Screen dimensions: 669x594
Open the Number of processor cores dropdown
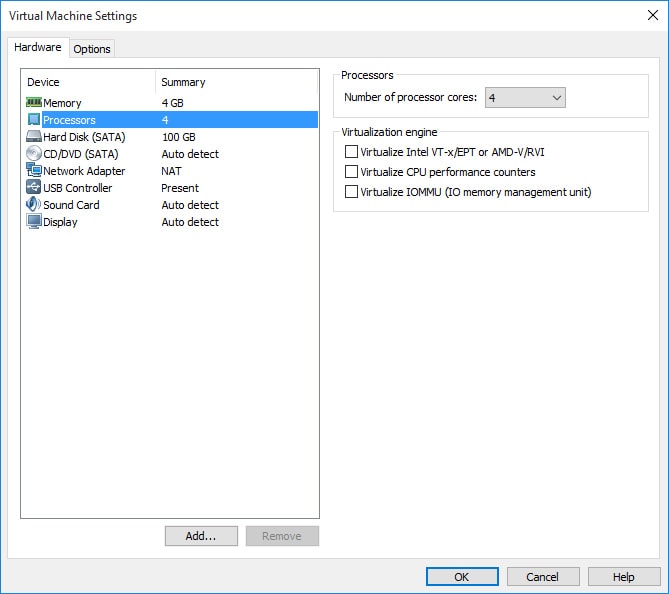click(x=525, y=97)
